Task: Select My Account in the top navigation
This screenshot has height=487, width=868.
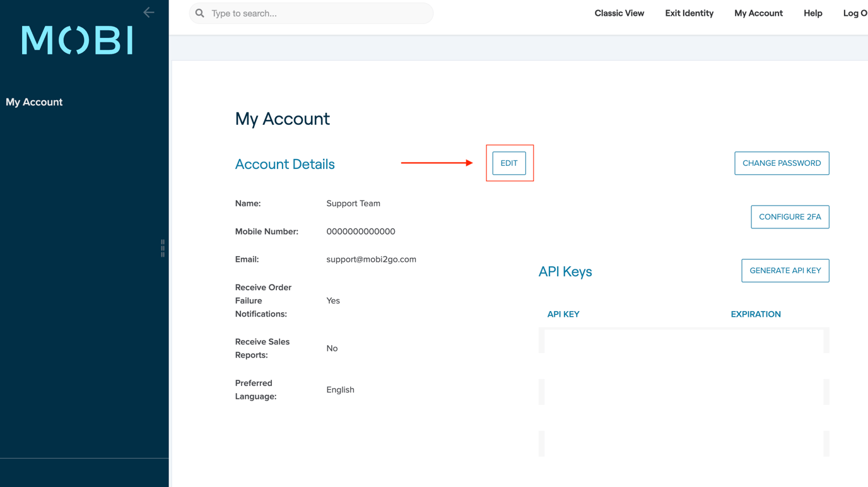Action: coord(758,13)
